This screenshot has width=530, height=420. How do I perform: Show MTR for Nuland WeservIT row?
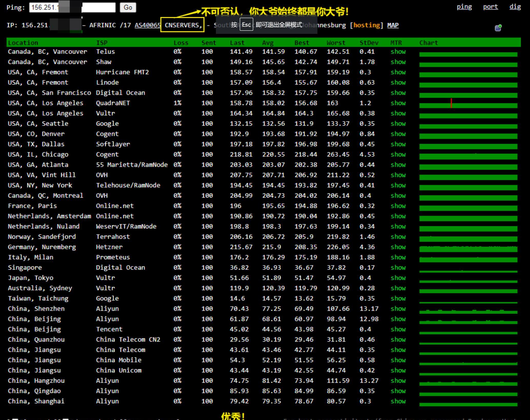point(398,226)
